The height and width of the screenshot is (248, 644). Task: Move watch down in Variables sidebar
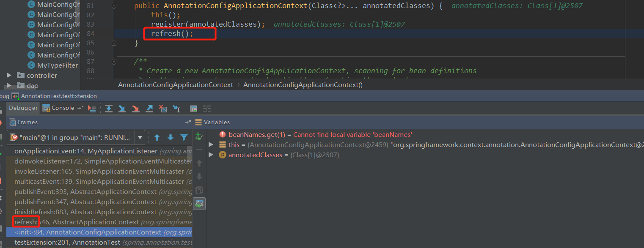click(199, 177)
